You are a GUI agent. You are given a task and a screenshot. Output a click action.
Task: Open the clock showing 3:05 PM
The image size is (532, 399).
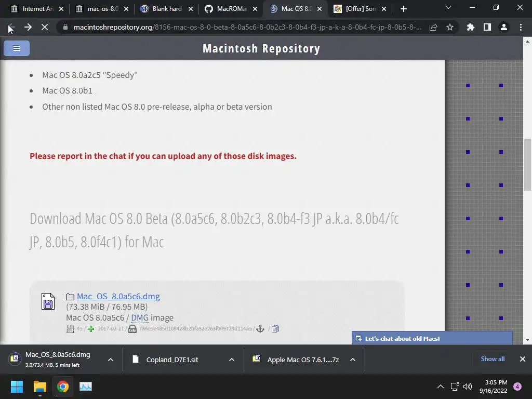(494, 387)
